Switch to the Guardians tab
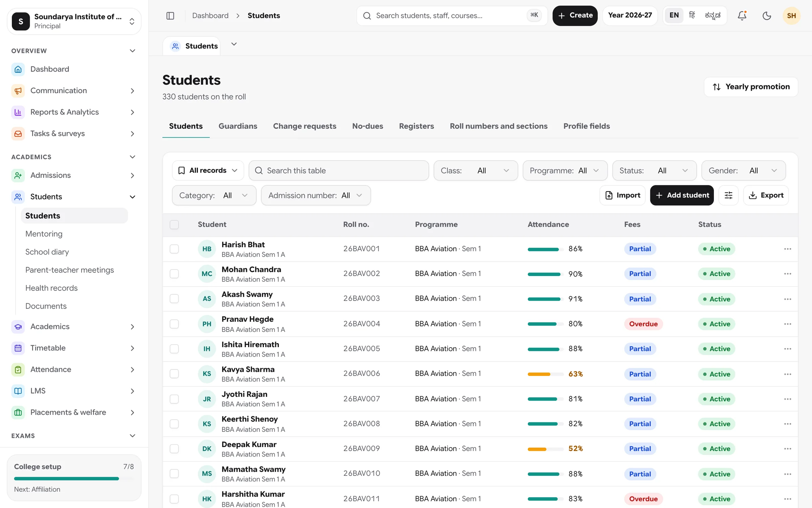 [x=238, y=126]
